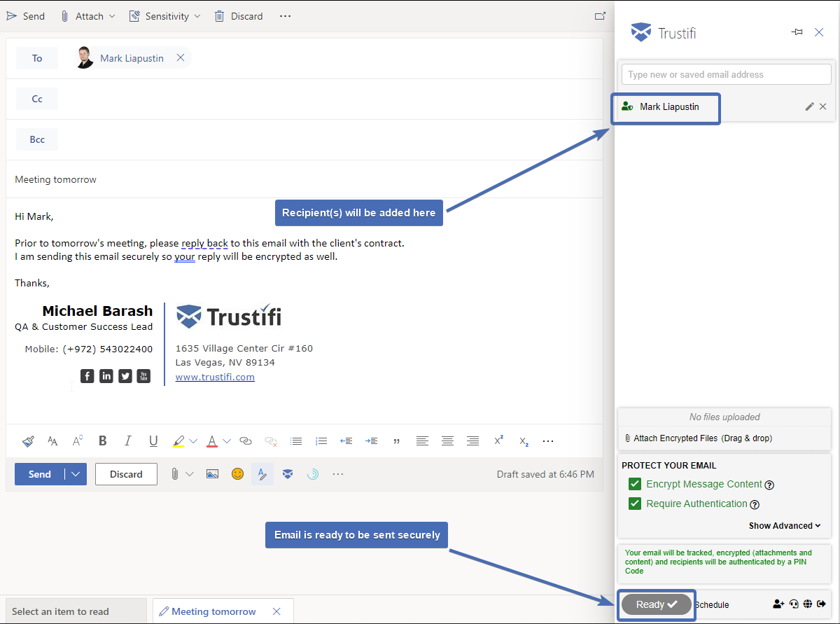Show more formatting options ellipsis
The image size is (840, 624).
548,441
